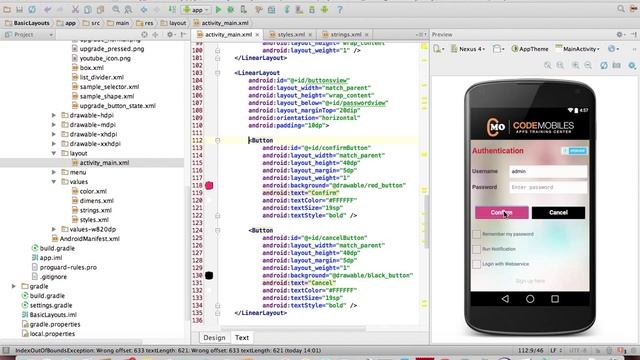The height and width of the screenshot is (360, 640).
Task: Click the Save All toolbar icon
Action: 19,9
